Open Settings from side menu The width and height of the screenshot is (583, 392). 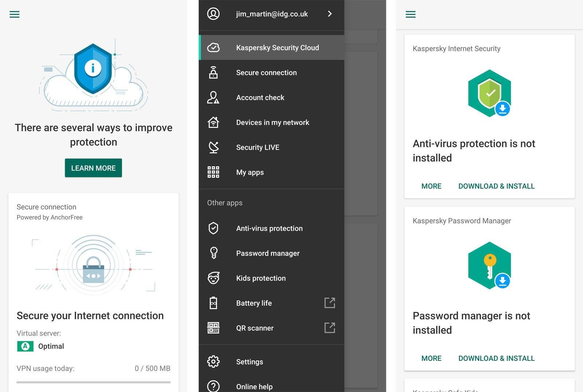(271, 361)
